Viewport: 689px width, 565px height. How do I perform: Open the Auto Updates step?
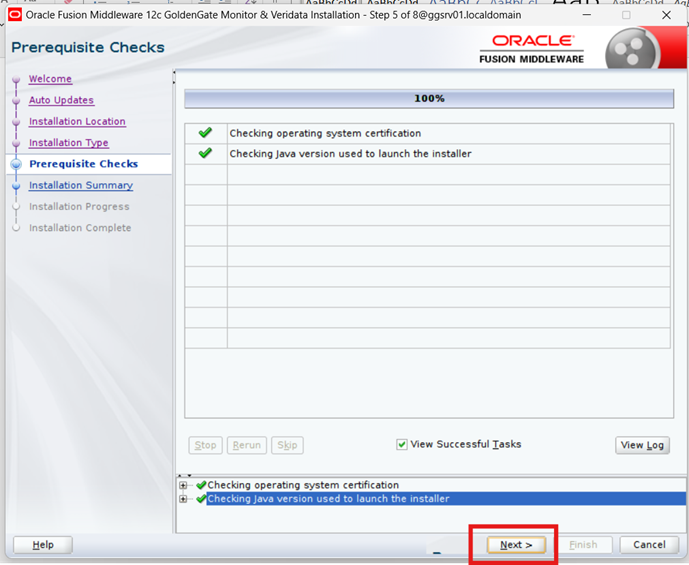pyautogui.click(x=61, y=100)
